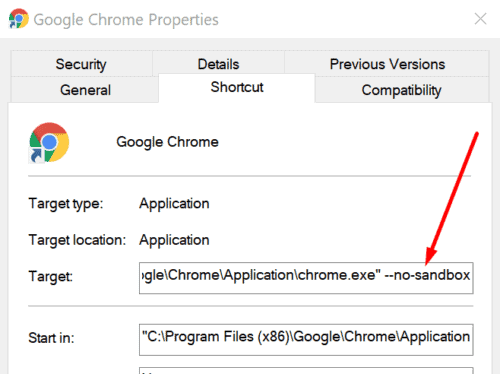Click the Application value beside Target type
The height and width of the screenshot is (374, 500).
174,204
